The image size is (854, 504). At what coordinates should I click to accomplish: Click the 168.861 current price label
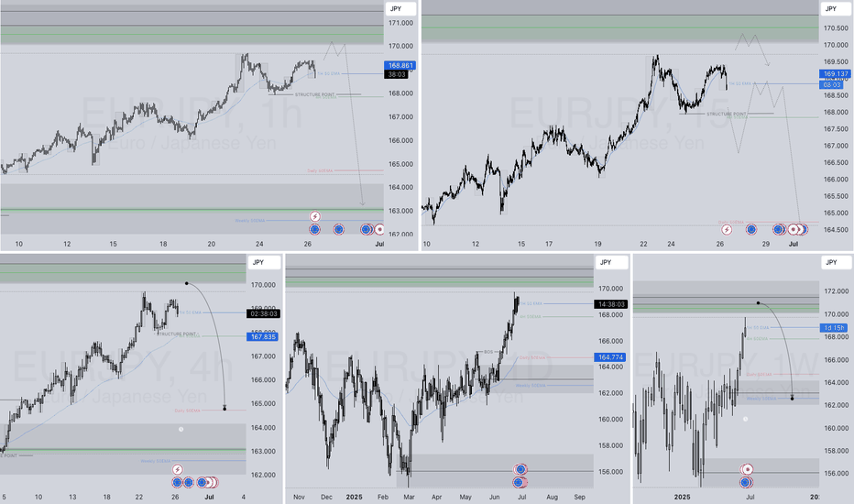pyautogui.click(x=400, y=65)
